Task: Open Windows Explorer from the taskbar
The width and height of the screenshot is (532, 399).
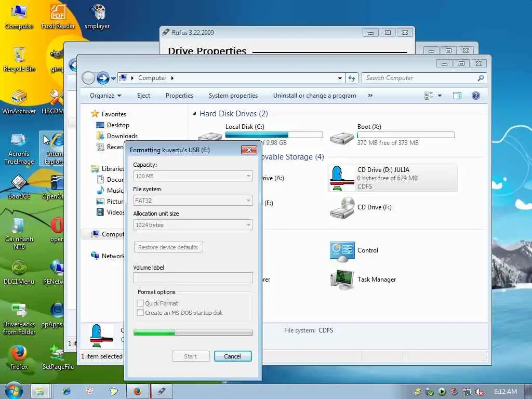Action: click(x=40, y=391)
